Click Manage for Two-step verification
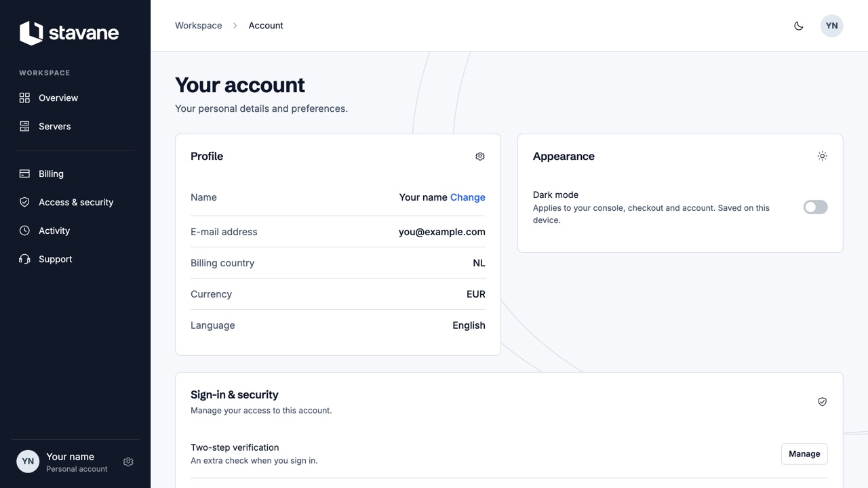The width and height of the screenshot is (868, 488). 804,454
